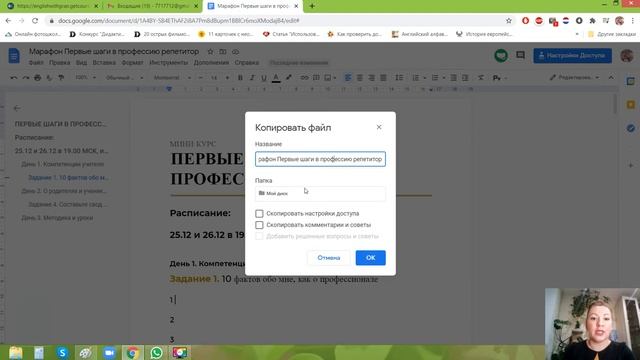
Task: Click the insert link icon
Action: (304, 78)
